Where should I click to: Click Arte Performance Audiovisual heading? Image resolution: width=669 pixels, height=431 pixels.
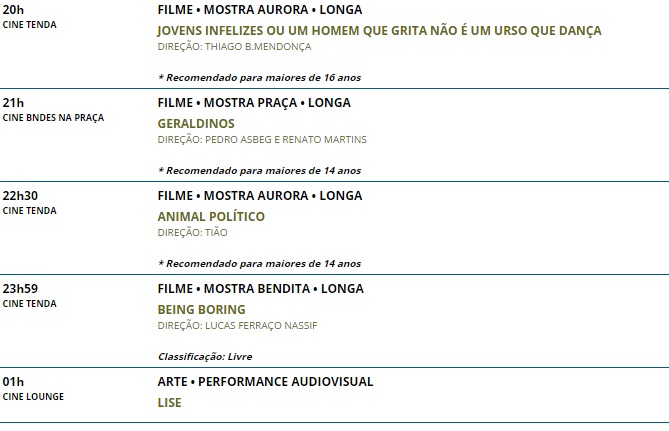click(265, 381)
